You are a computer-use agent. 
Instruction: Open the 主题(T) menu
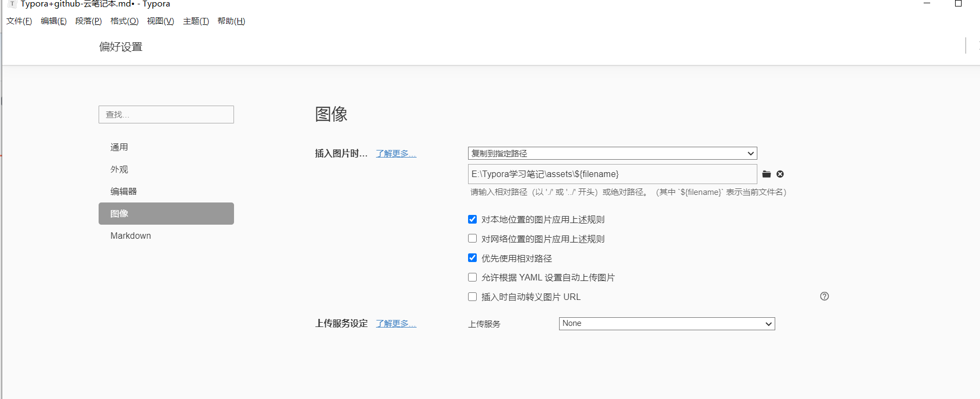click(x=196, y=21)
